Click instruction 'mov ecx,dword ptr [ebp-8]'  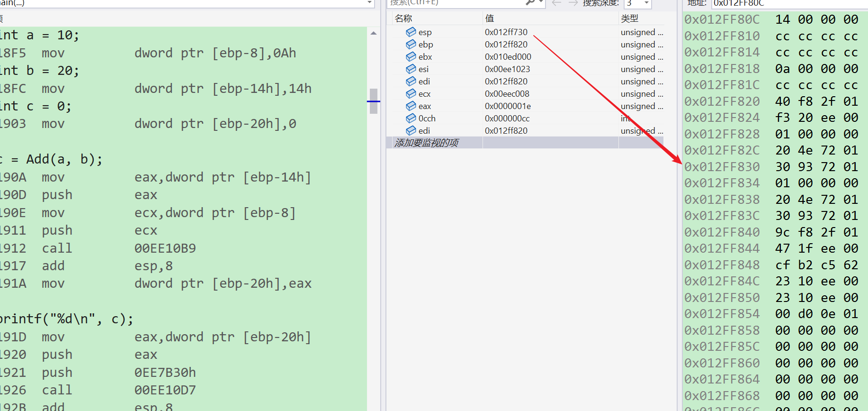[169, 213]
